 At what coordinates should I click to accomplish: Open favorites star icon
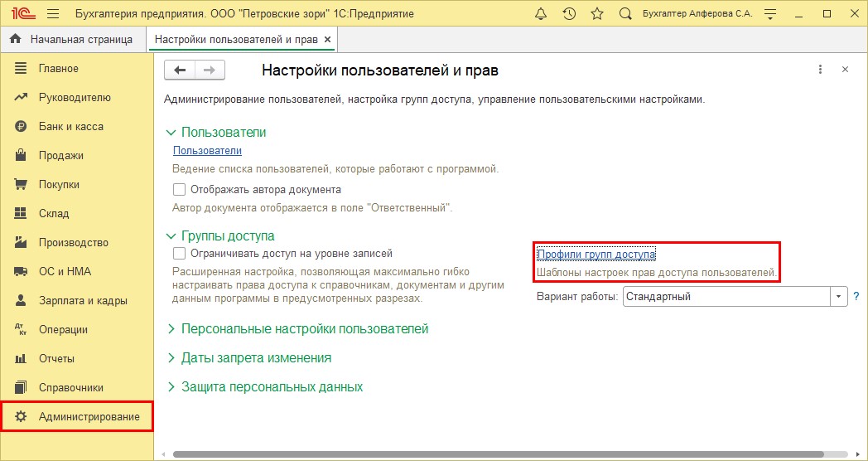point(596,14)
